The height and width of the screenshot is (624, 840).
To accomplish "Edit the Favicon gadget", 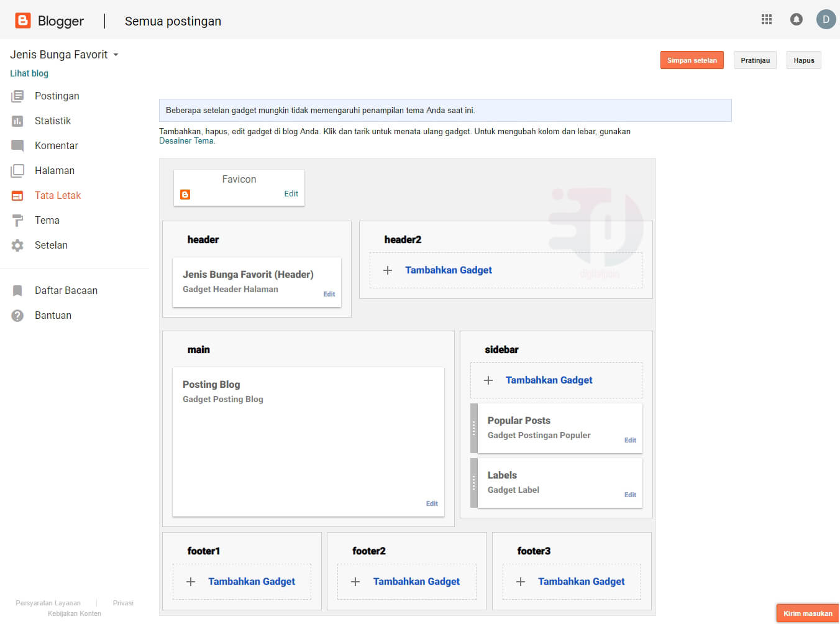I will [291, 194].
